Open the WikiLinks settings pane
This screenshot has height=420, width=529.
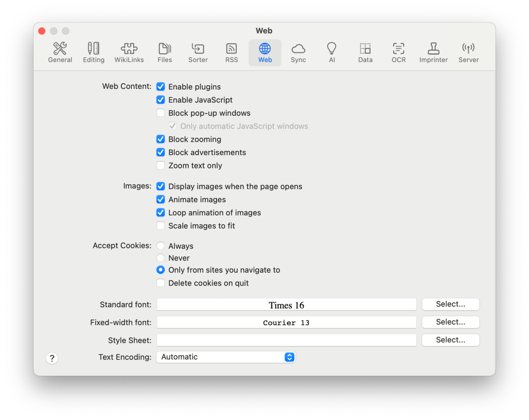(129, 52)
